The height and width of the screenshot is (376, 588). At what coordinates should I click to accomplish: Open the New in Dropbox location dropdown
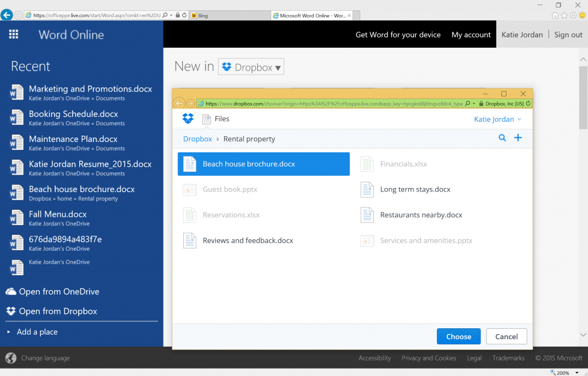coord(251,66)
